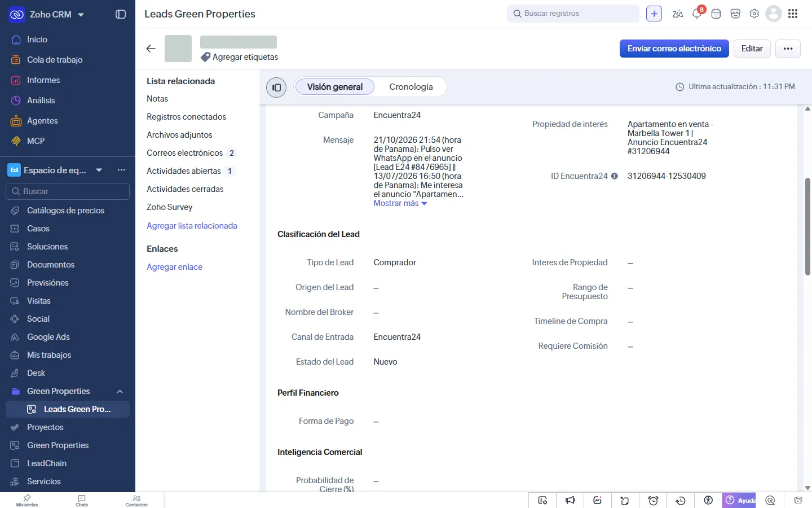Collapse the Green Properties folder

(x=120, y=391)
